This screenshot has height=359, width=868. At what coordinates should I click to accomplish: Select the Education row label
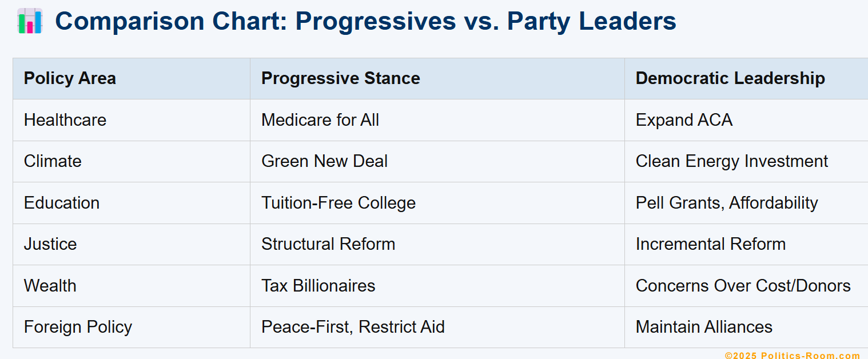62,203
